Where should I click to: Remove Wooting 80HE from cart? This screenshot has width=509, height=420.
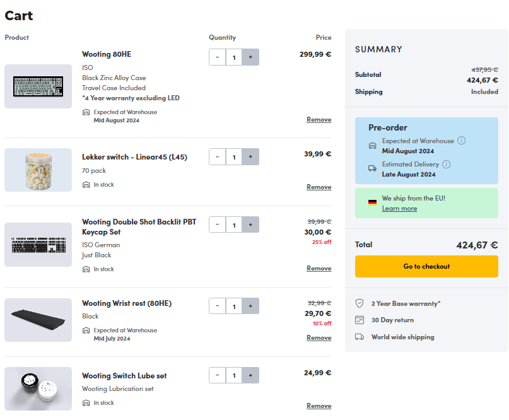319,119
